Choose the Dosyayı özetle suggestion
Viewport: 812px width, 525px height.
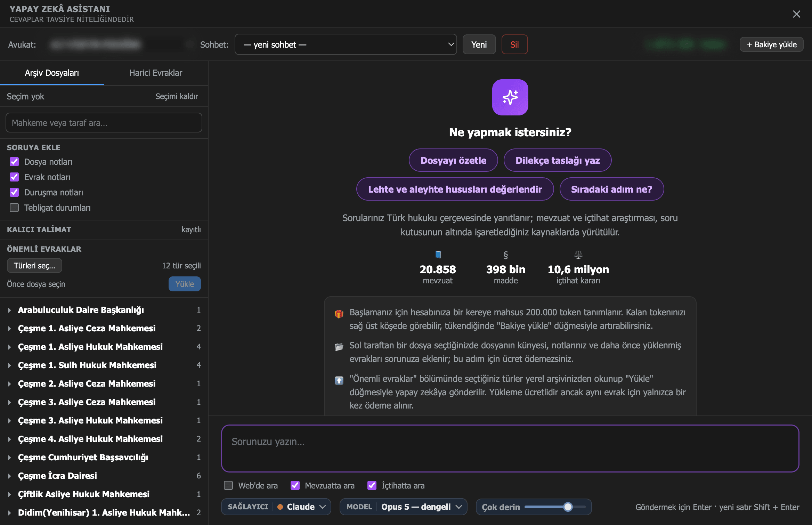pos(453,160)
